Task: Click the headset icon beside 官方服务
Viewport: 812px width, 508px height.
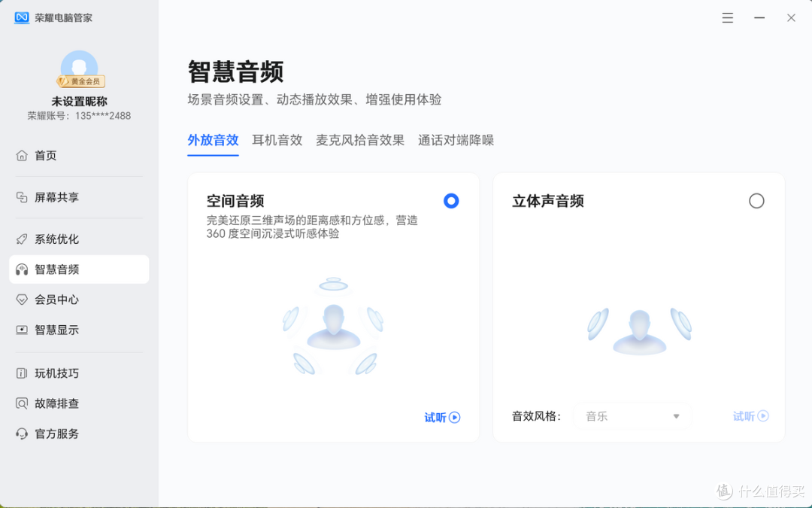Action: [22, 433]
